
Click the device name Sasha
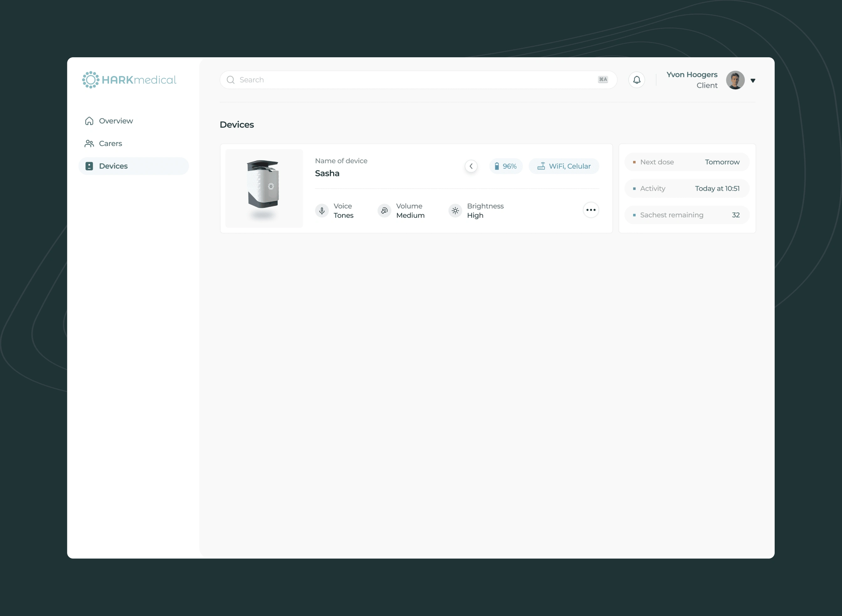[x=327, y=173]
